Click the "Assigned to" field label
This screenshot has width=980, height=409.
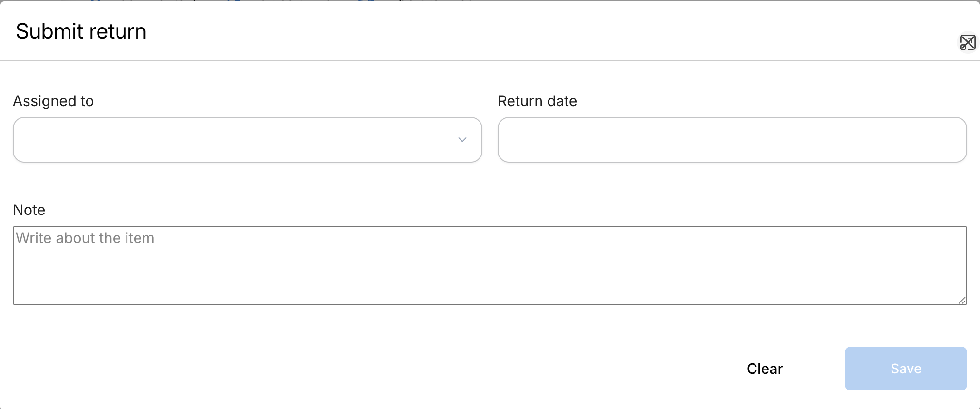(53, 101)
